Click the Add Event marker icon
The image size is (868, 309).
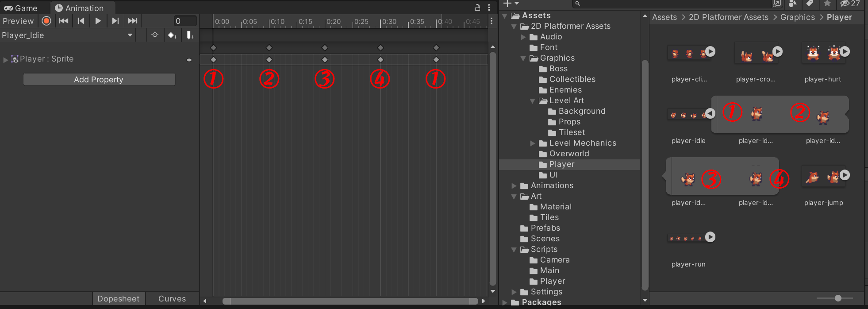(x=190, y=35)
